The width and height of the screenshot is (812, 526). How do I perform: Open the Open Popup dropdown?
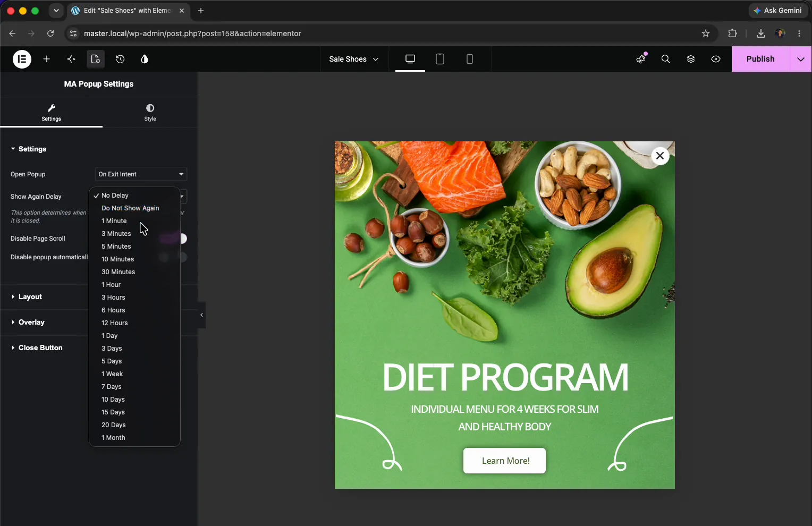click(141, 174)
